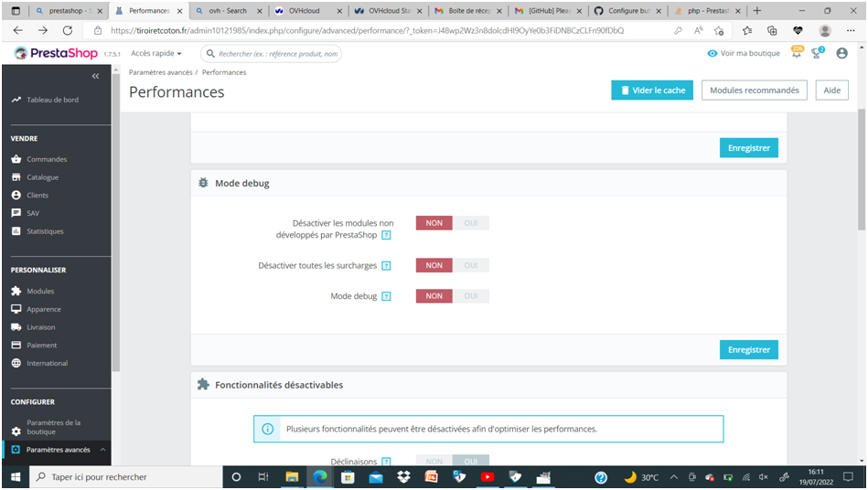Click Paramètres avancés breadcrumb link

click(161, 72)
